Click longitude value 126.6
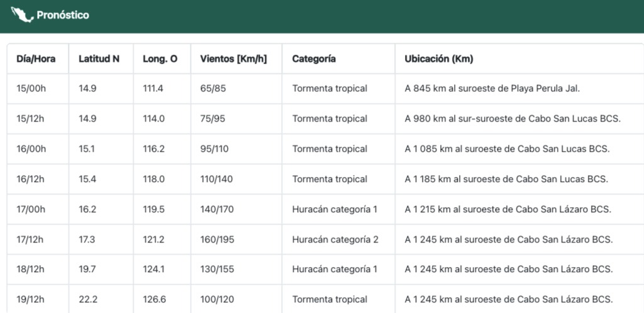The height and width of the screenshot is (313, 644). 155,299
